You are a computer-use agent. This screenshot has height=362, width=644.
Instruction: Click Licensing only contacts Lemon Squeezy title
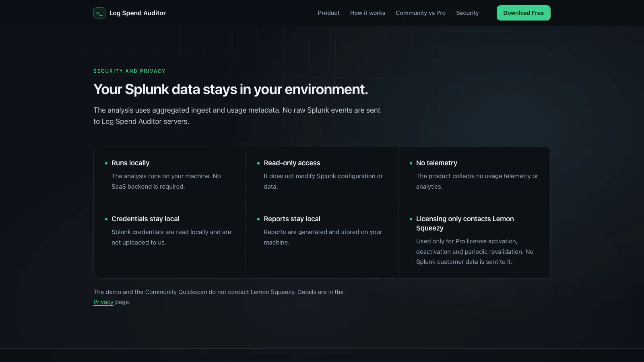pos(465,223)
